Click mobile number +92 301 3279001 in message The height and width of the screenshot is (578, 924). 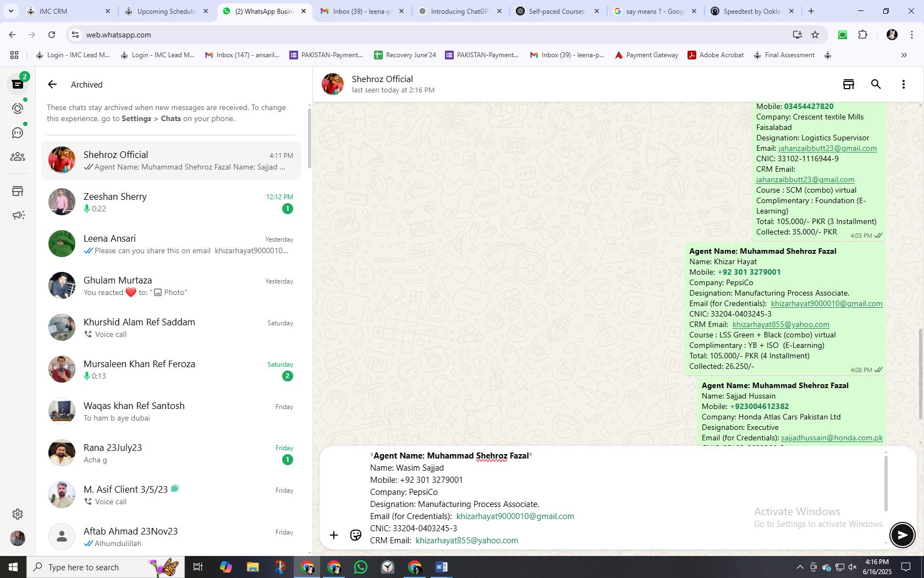(749, 272)
